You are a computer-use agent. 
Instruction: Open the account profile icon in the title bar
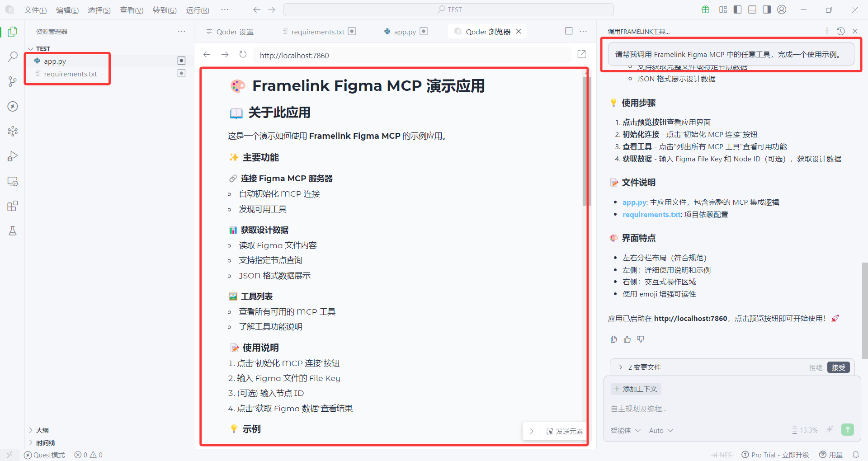(782, 9)
